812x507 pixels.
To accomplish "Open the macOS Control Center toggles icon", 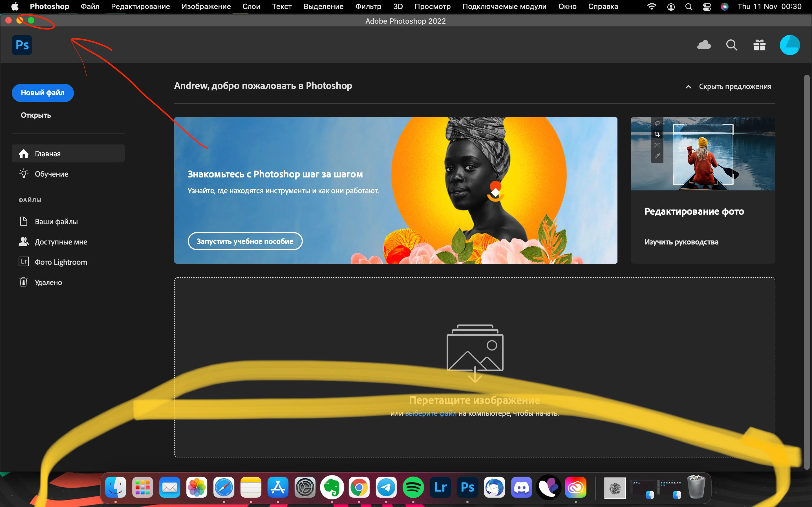I will (x=707, y=7).
